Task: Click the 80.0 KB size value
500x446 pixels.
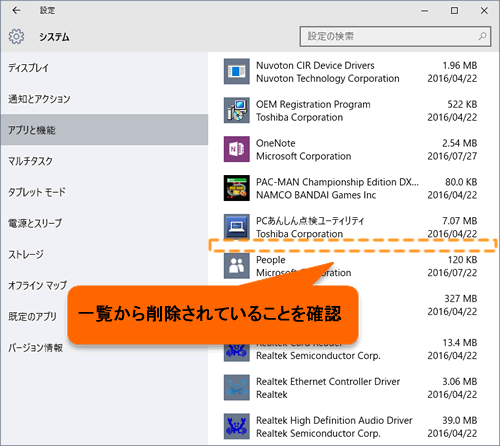Action: point(461,182)
